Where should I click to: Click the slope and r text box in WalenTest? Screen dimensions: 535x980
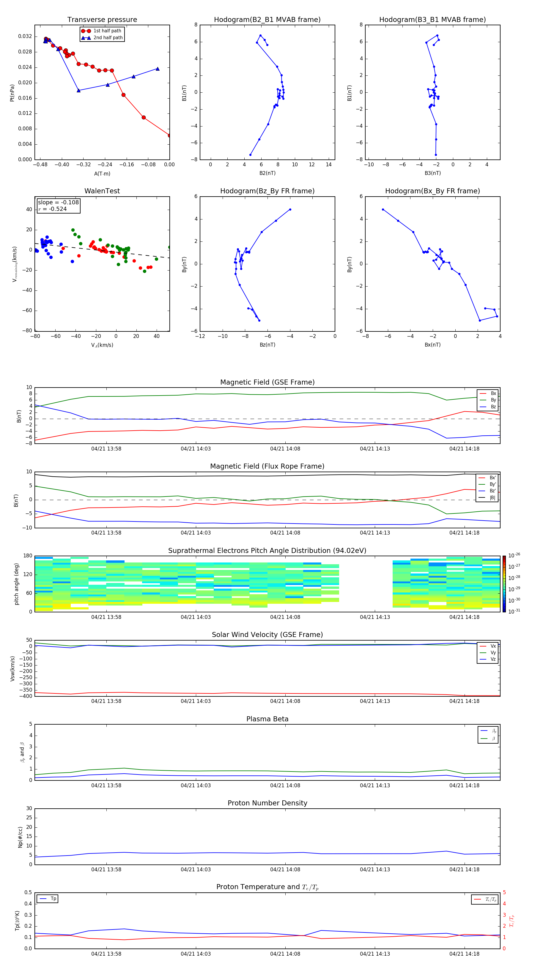point(58,206)
